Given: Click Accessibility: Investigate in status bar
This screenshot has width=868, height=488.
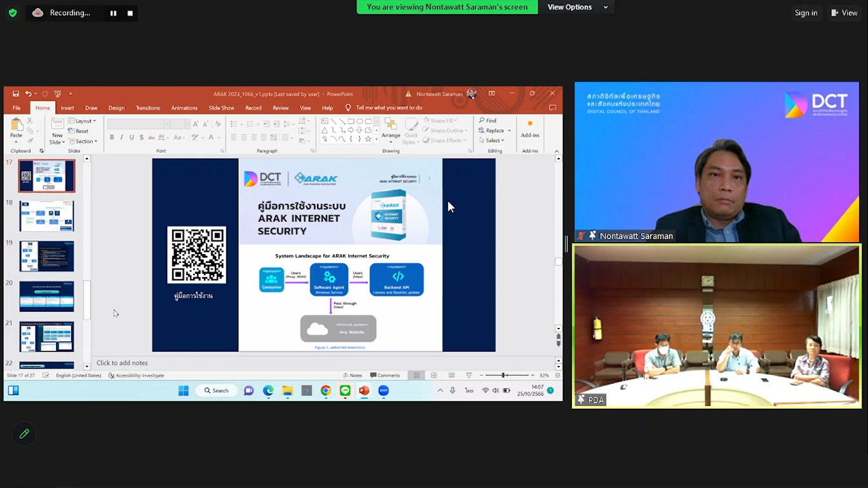Looking at the screenshot, I should 136,376.
